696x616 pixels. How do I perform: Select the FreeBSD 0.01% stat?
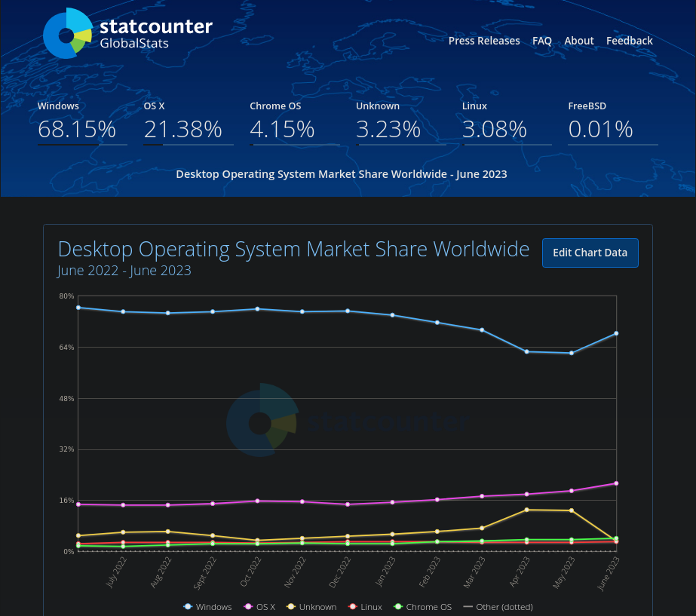pos(612,122)
